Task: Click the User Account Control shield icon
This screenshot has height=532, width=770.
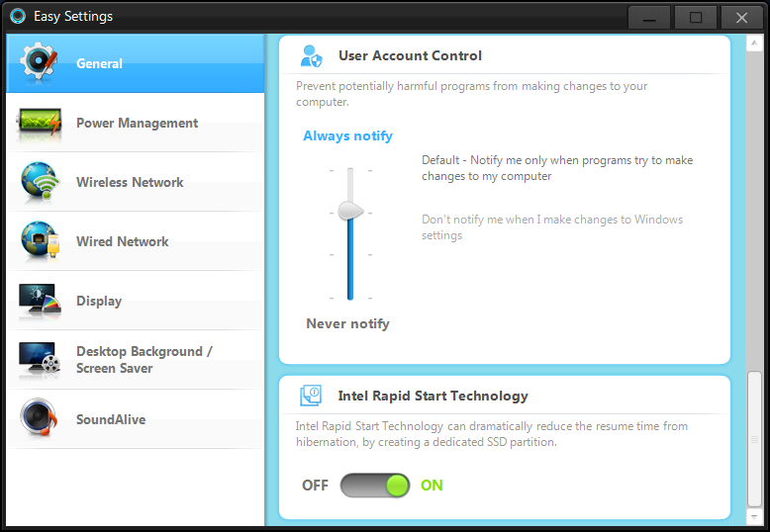Action: pos(312,56)
